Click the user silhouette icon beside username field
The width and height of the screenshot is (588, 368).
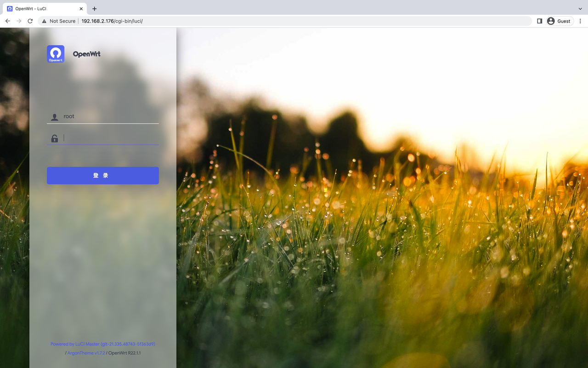pos(54,116)
